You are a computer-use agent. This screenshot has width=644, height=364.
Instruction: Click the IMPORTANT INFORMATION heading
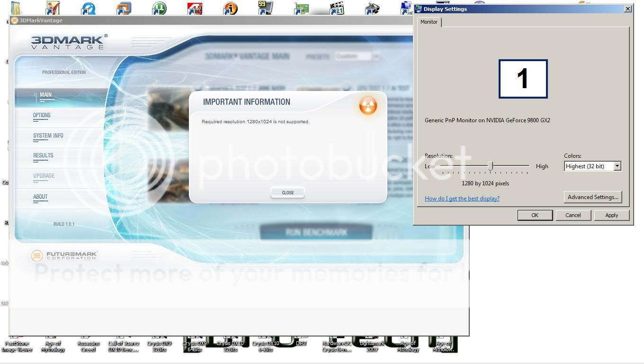click(247, 102)
